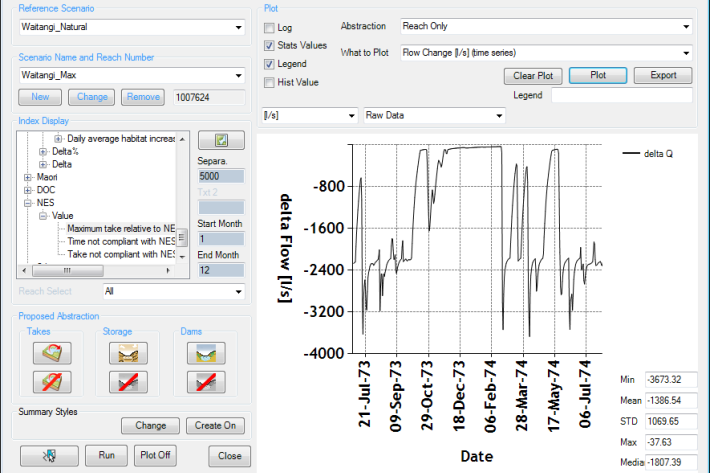This screenshot has width=710, height=473.
Task: Click the add Takes abstraction icon
Action: [48, 353]
